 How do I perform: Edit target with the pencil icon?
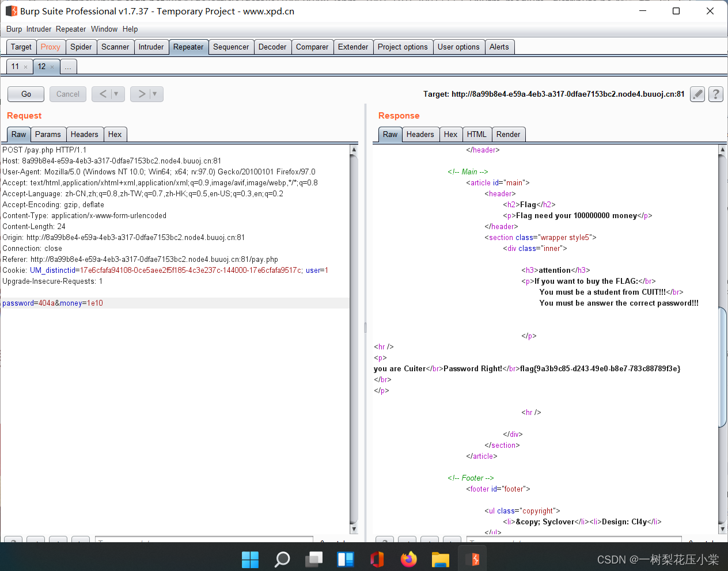pyautogui.click(x=697, y=94)
